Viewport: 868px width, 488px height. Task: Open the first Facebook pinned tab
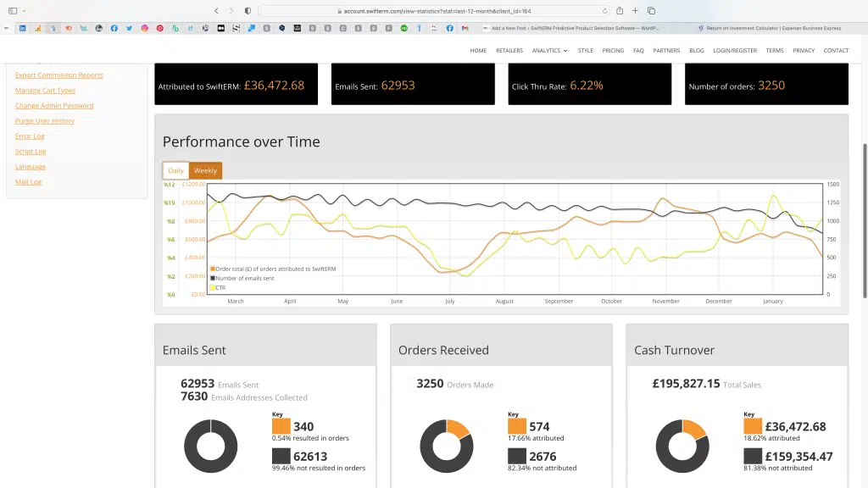[x=114, y=28]
